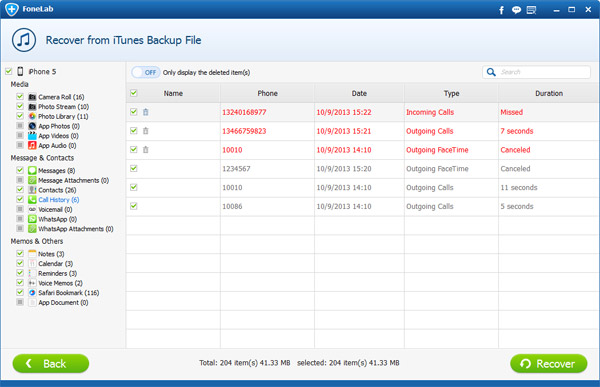This screenshot has width=600, height=387.
Task: Uncheck the row with phone 1234567
Action: (134, 168)
